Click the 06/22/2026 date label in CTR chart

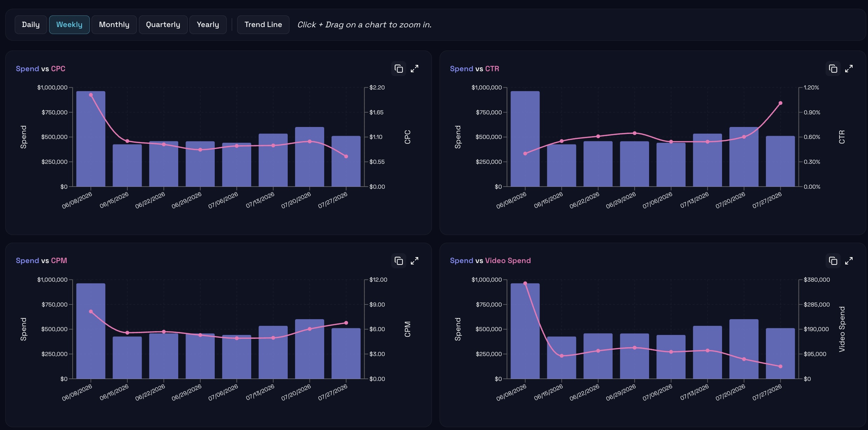point(585,200)
